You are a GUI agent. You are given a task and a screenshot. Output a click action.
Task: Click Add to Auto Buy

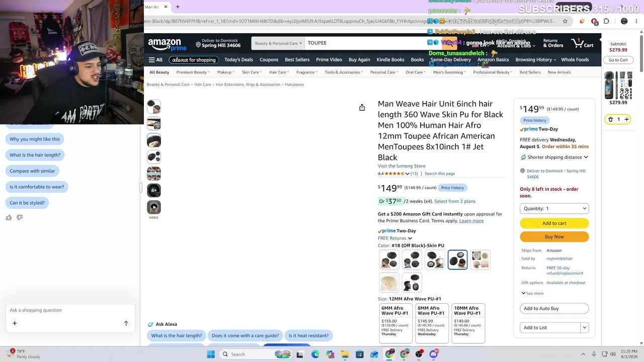[x=554, y=309]
